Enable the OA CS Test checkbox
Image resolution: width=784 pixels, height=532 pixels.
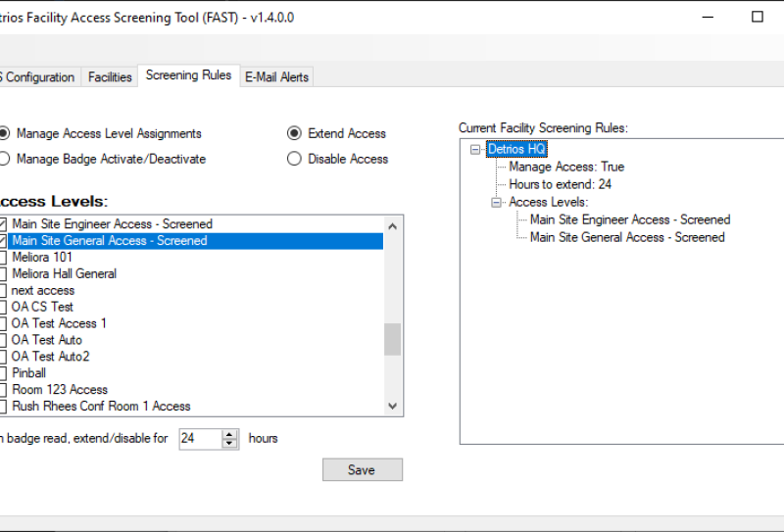(4, 307)
